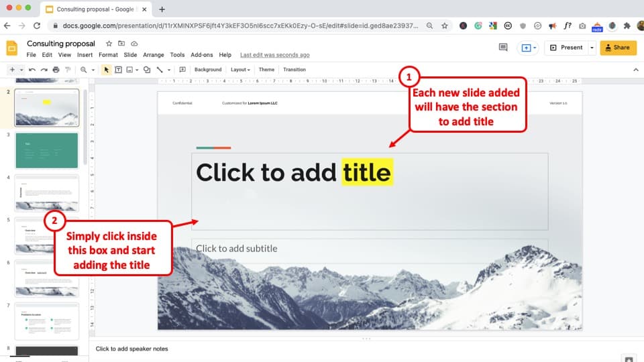The height and width of the screenshot is (362, 644).
Task: Reload the browser page
Action: coord(37,26)
